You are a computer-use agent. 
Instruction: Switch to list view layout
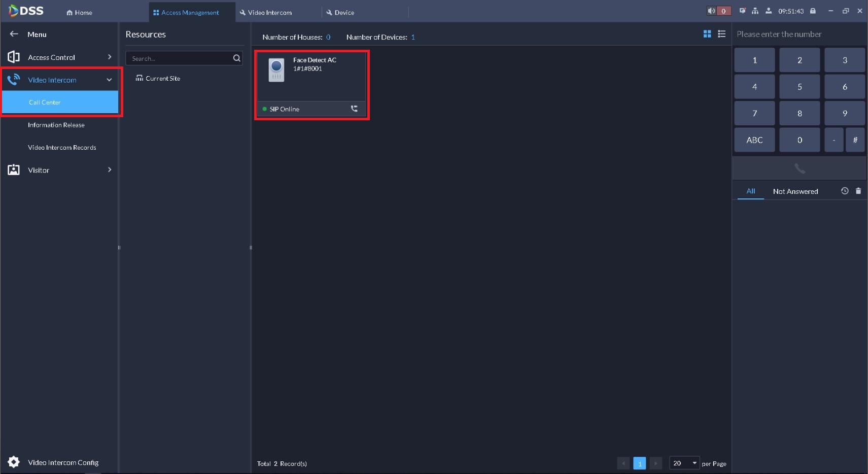(x=722, y=34)
